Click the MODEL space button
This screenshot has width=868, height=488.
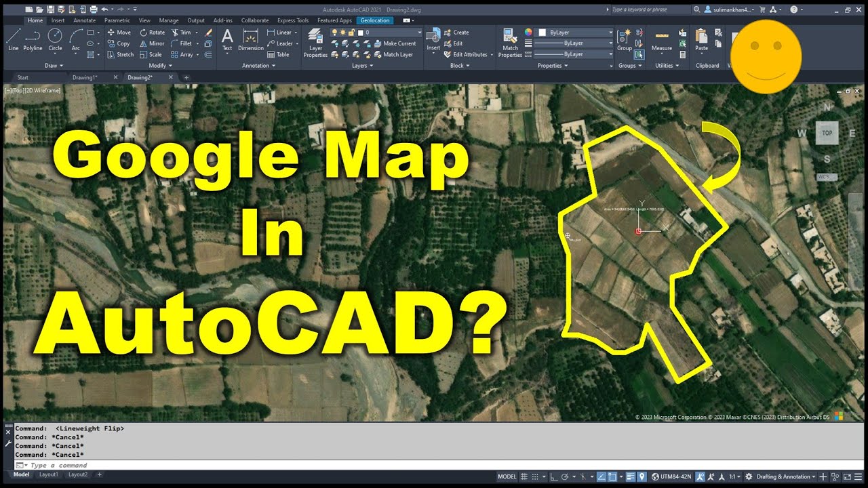pos(507,476)
